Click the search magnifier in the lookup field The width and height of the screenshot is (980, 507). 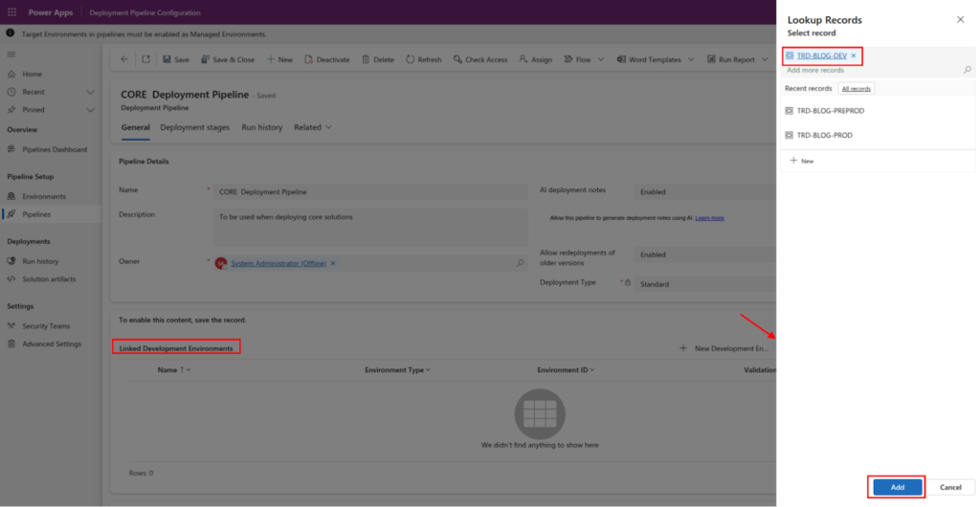[967, 70]
